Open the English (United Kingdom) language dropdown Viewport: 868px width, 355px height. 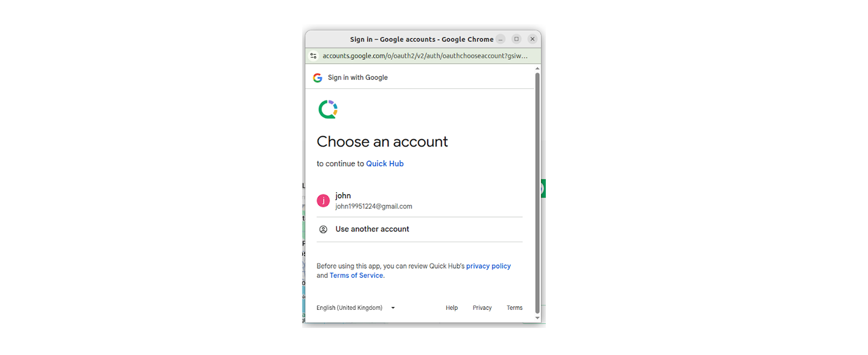[356, 307]
